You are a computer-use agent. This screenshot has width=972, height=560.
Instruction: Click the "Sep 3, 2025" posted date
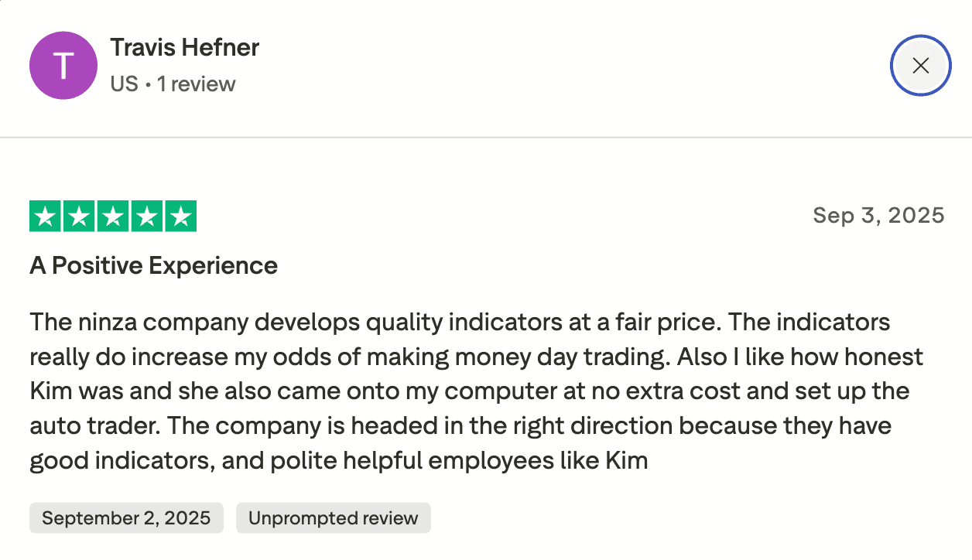coord(878,215)
